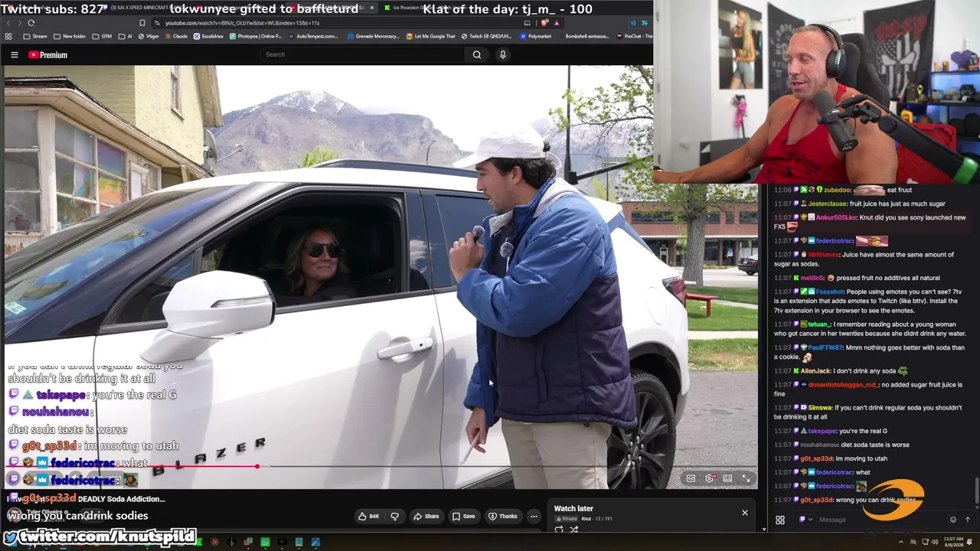The image size is (980, 551).
Task: Open the AutoTempest bookmark
Action: (312, 36)
